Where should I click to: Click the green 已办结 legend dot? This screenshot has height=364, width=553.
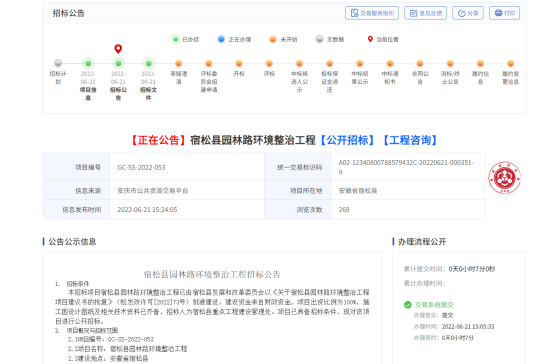click(175, 39)
